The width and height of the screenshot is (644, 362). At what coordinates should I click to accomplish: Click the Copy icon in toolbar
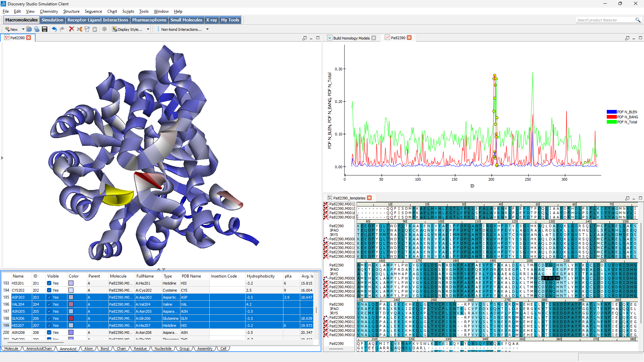click(x=87, y=29)
